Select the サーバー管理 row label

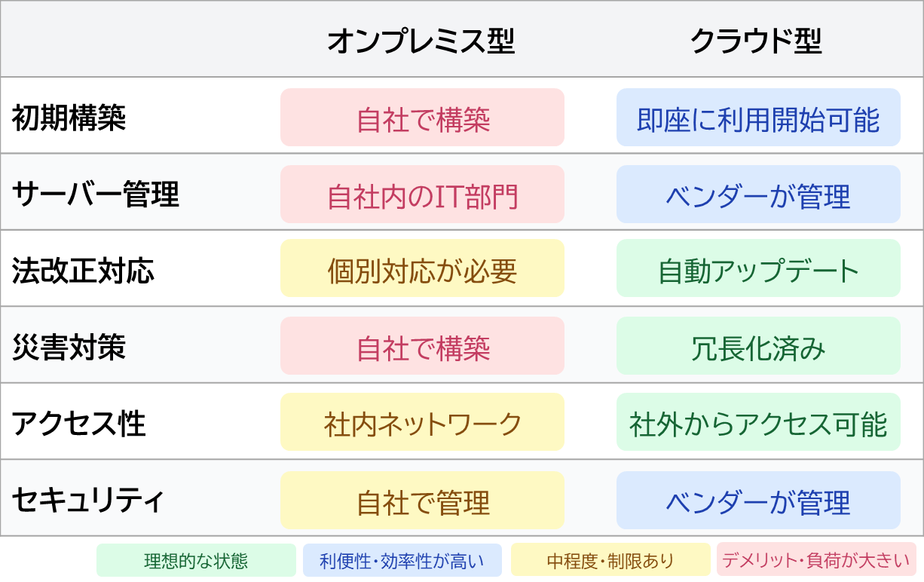(x=96, y=195)
